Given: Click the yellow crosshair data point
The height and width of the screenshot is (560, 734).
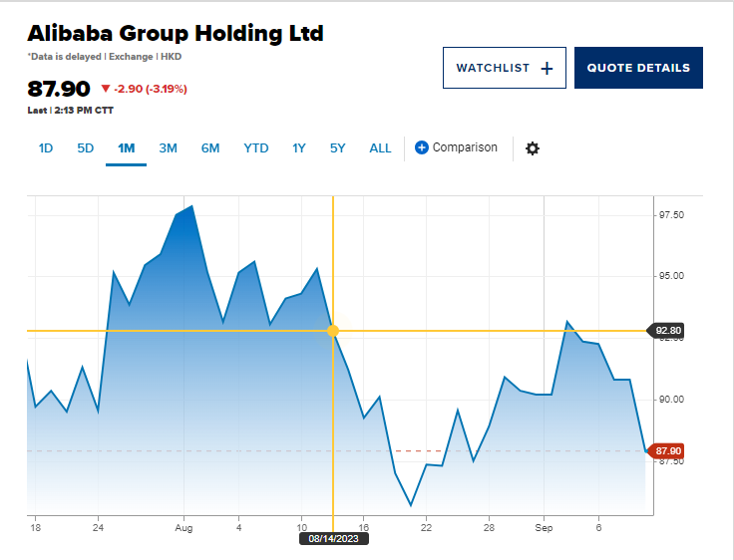Looking at the screenshot, I should pyautogui.click(x=333, y=330).
